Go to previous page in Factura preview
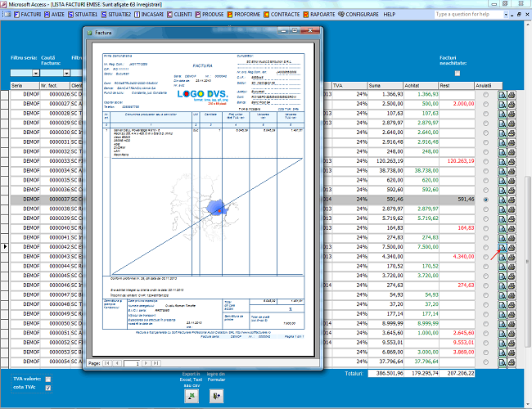This screenshot has width=532, height=409. 117,363
